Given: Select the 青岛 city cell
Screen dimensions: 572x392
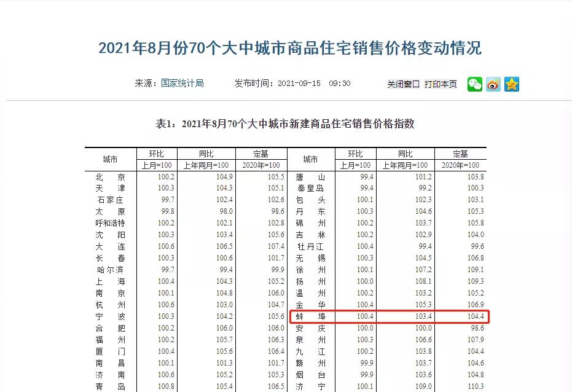Looking at the screenshot, I should click(109, 386).
